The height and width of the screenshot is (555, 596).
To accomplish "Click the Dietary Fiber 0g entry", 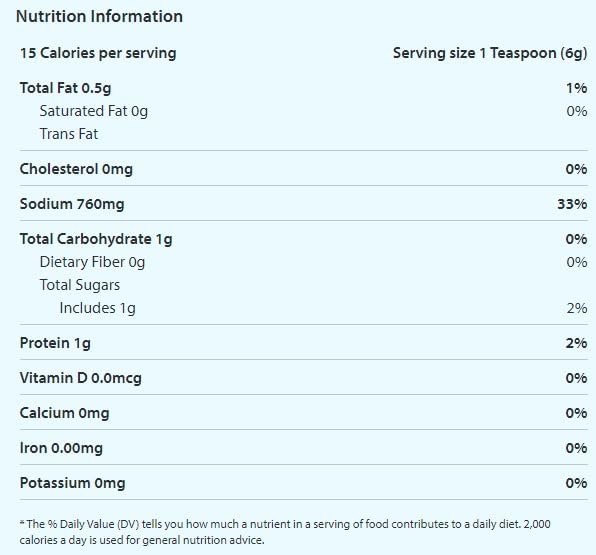I will point(92,262).
